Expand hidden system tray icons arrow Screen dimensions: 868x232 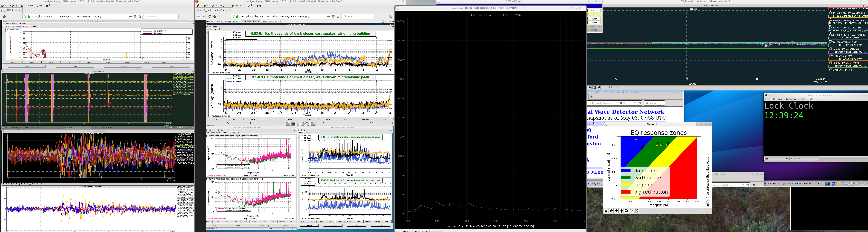pyautogui.click(x=856, y=184)
